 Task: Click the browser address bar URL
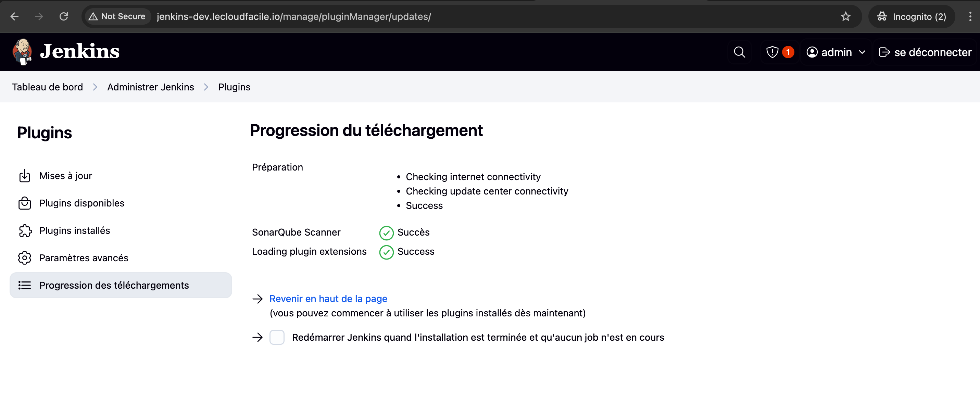293,16
